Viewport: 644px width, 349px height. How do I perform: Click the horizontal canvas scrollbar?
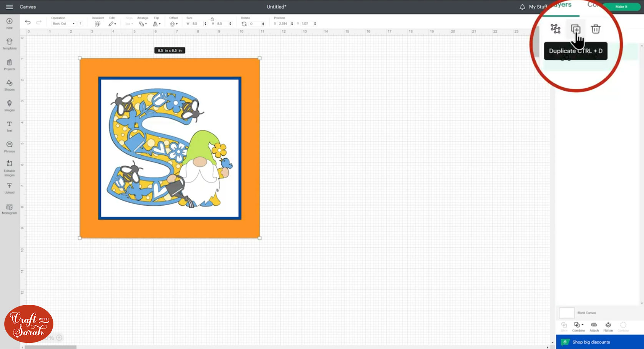point(50,347)
